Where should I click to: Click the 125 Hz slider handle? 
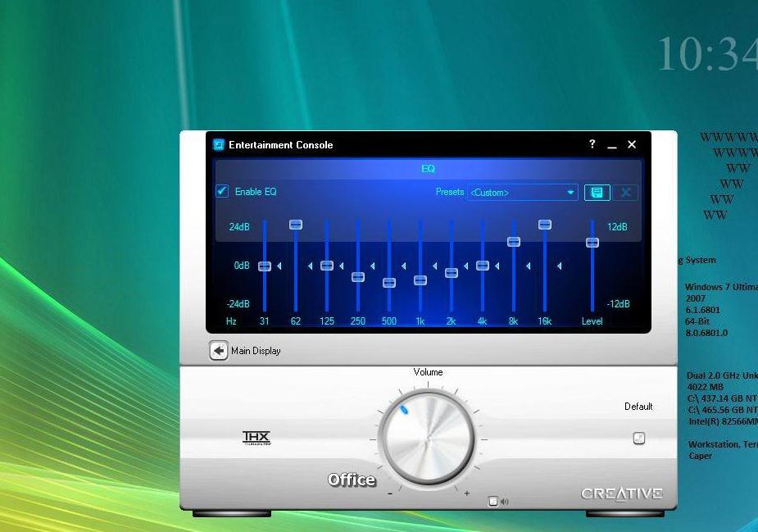point(327,266)
